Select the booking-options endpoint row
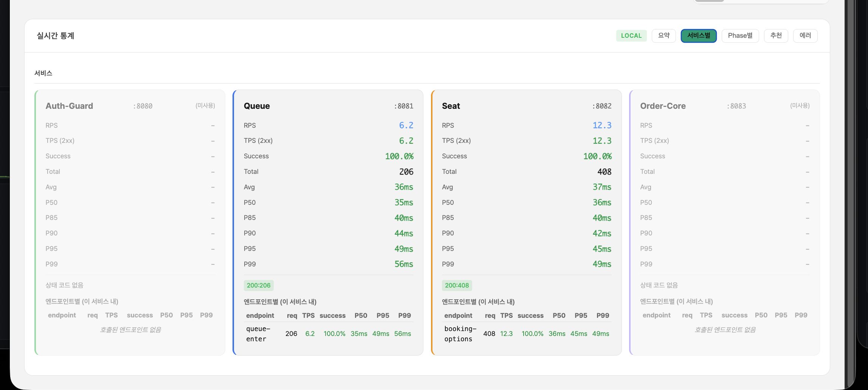Image resolution: width=868 pixels, height=390 pixels. tap(460, 334)
